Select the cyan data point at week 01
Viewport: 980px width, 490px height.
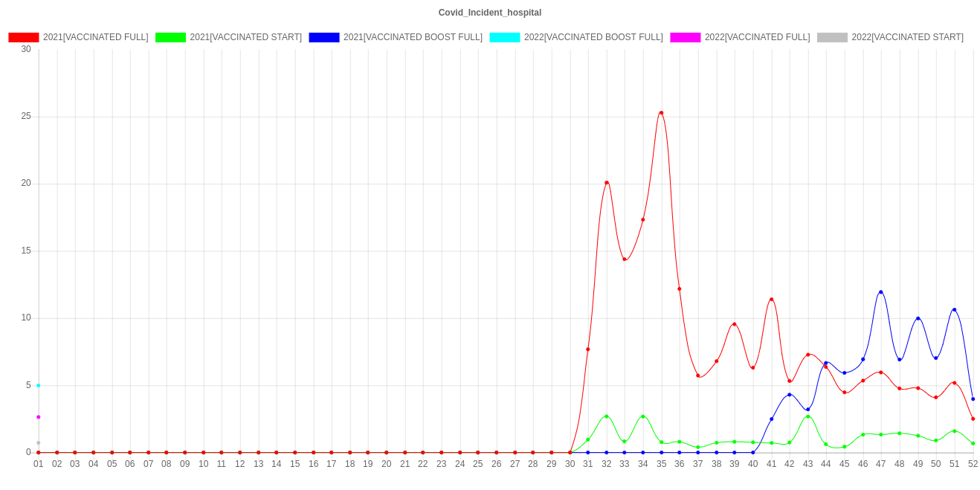coord(39,385)
